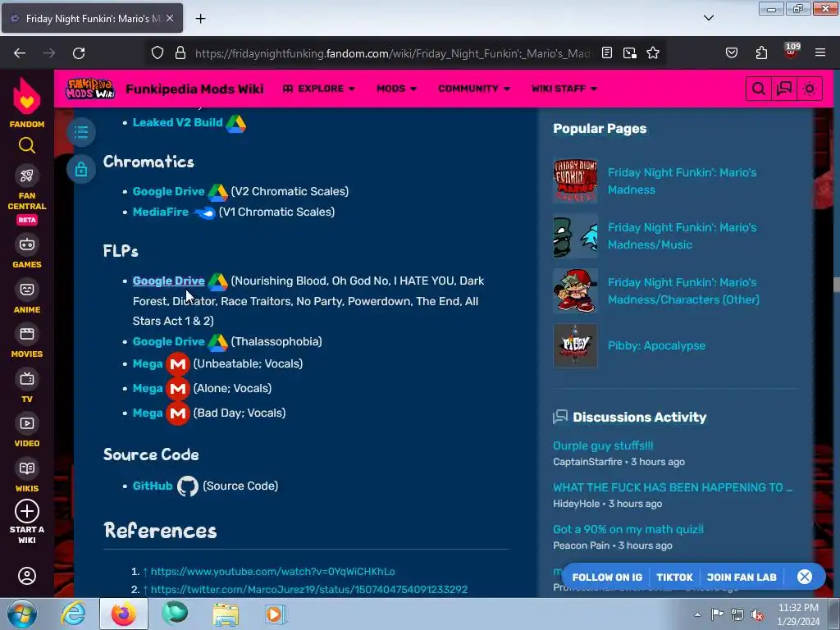Open the table of contents icon
The image size is (840, 630).
(x=81, y=132)
